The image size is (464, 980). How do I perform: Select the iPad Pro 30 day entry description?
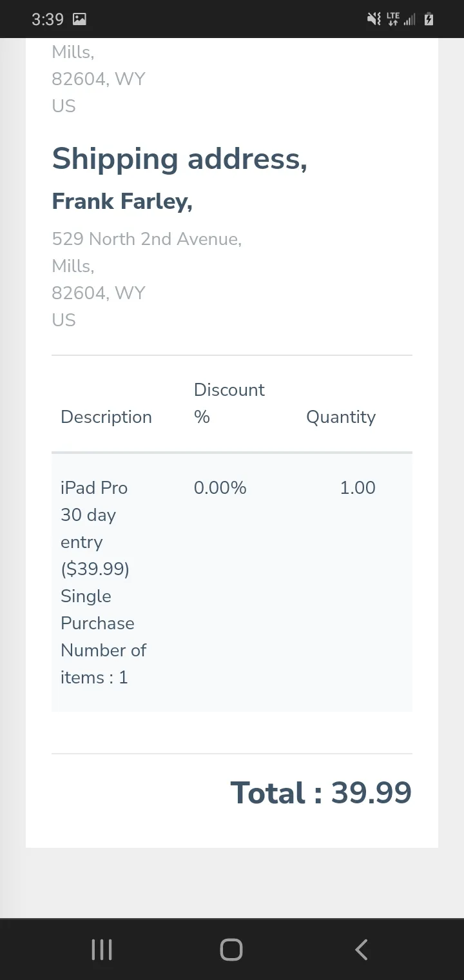(104, 583)
